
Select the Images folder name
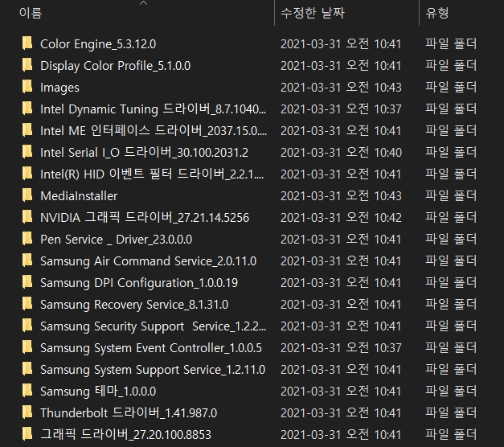[59, 88]
